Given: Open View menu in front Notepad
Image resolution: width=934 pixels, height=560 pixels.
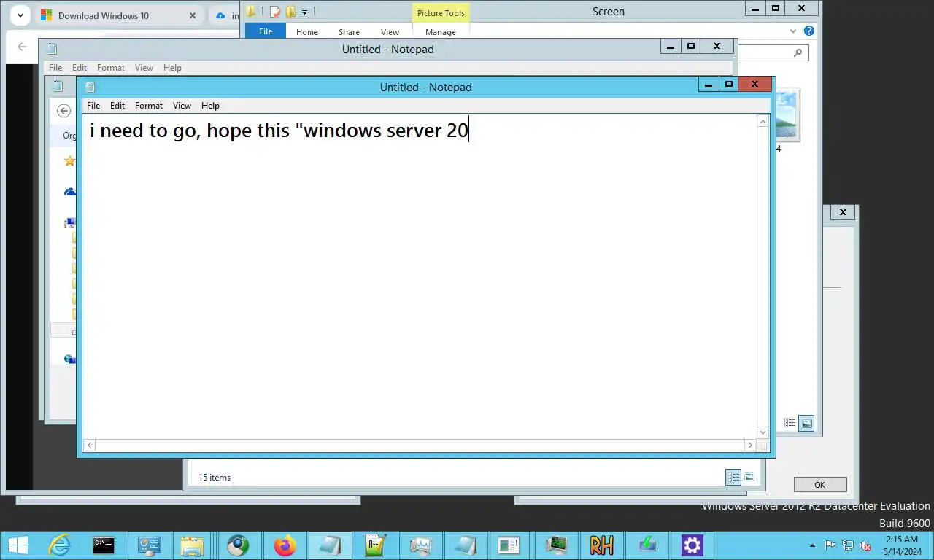Looking at the screenshot, I should pyautogui.click(x=182, y=106).
